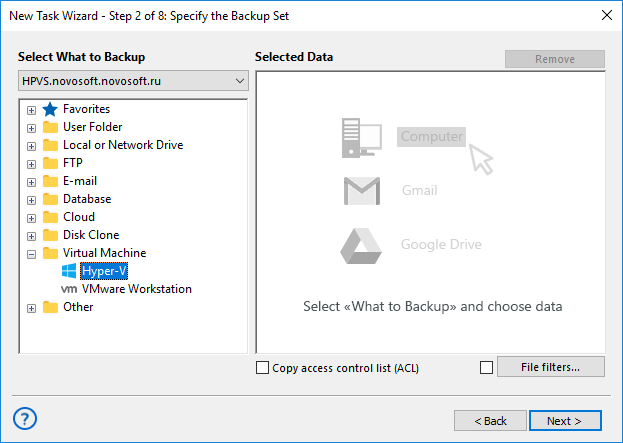Expand the Database tree node

[31, 200]
